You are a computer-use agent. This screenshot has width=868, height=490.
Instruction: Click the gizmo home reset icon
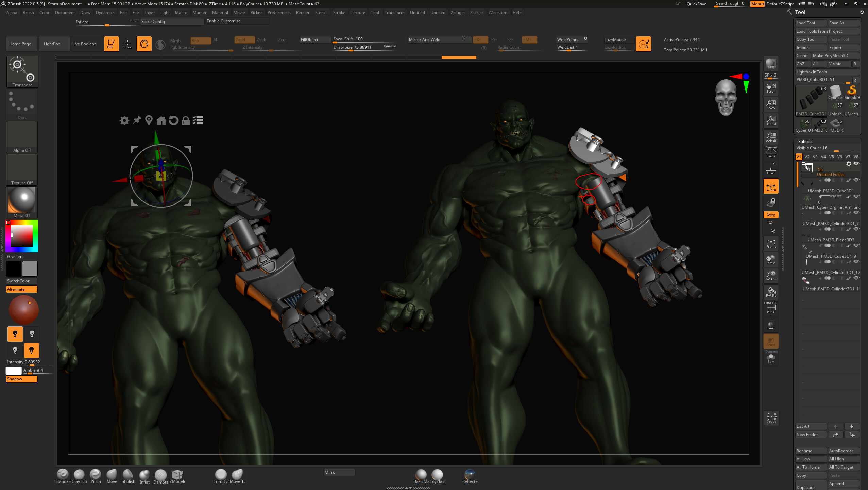coord(161,120)
